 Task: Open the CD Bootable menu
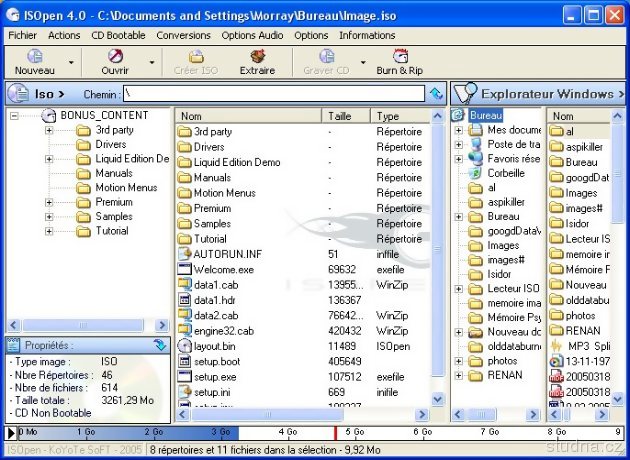[x=118, y=35]
